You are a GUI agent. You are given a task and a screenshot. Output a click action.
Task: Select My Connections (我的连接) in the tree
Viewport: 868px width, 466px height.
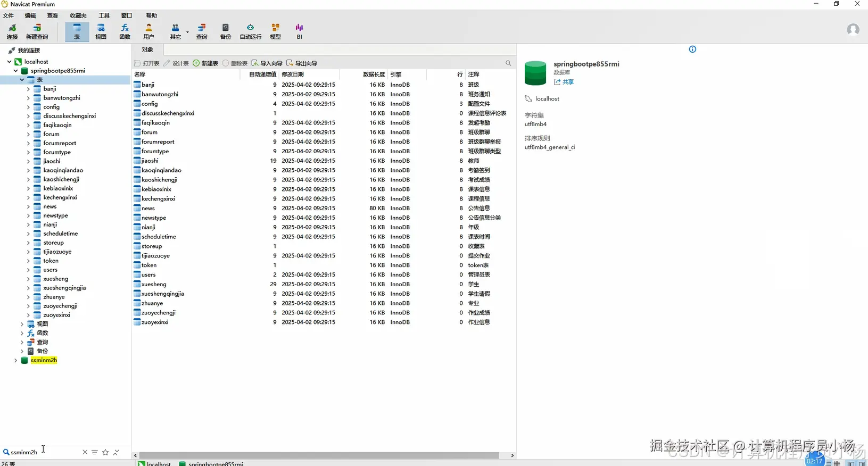coord(29,51)
